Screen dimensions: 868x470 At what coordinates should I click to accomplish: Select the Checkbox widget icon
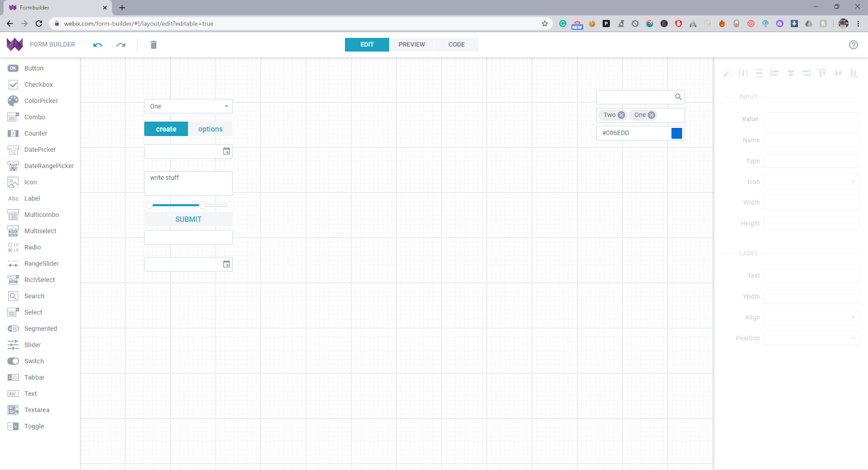tap(13, 85)
